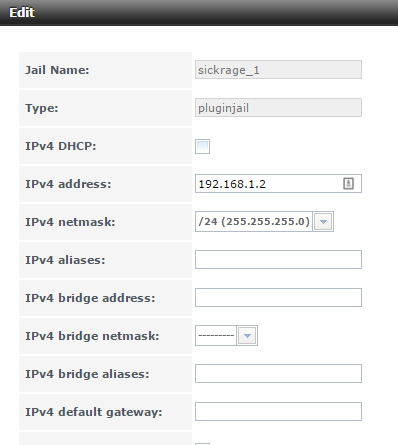Click the IPv4 aliases label
This screenshot has width=398, height=445.
coord(65,260)
